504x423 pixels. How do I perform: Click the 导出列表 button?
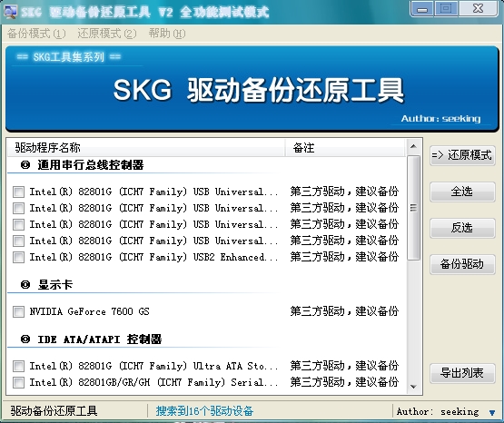coord(462,373)
